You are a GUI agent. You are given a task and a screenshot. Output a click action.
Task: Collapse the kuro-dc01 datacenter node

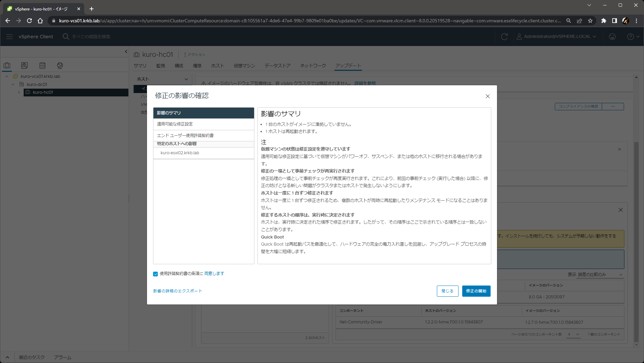pos(13,85)
